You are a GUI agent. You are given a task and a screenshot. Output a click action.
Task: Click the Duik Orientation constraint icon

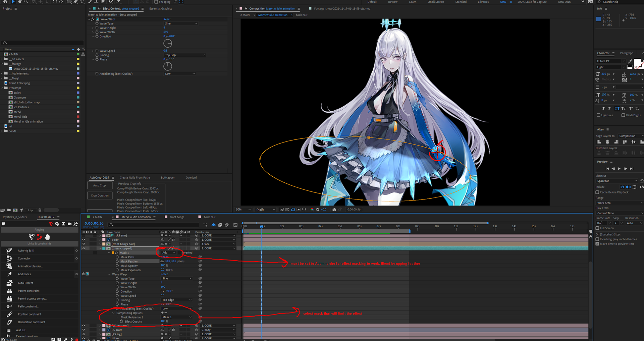coord(9,322)
